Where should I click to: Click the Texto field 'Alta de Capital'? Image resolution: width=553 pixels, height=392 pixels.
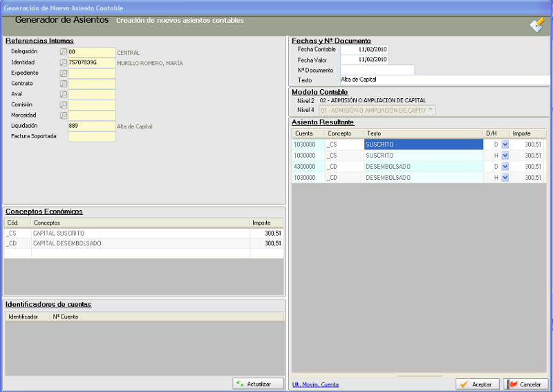pos(444,80)
